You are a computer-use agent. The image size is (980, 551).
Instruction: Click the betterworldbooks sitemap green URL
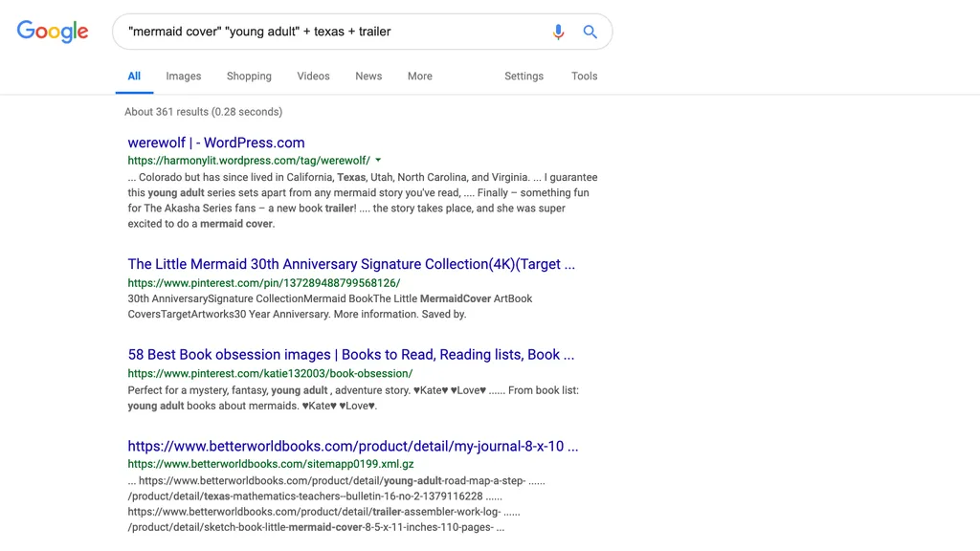click(271, 464)
